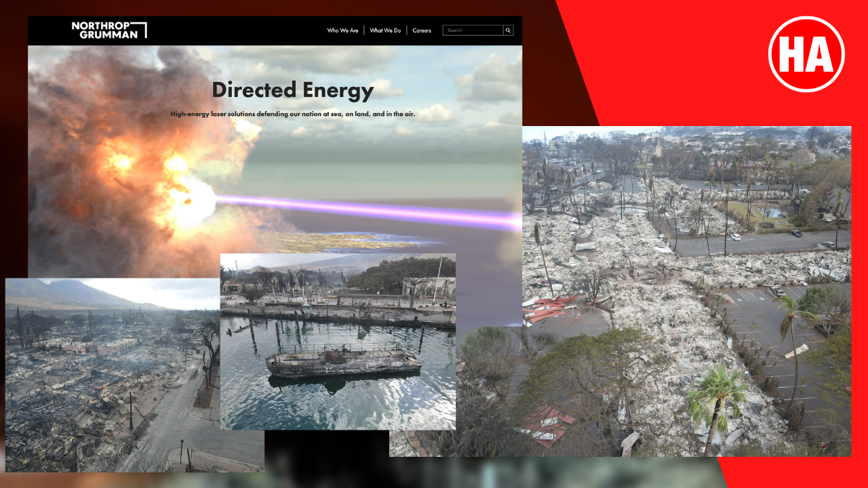Click the Northrop Grumman logo
This screenshot has width=868, height=488.
click(x=108, y=30)
